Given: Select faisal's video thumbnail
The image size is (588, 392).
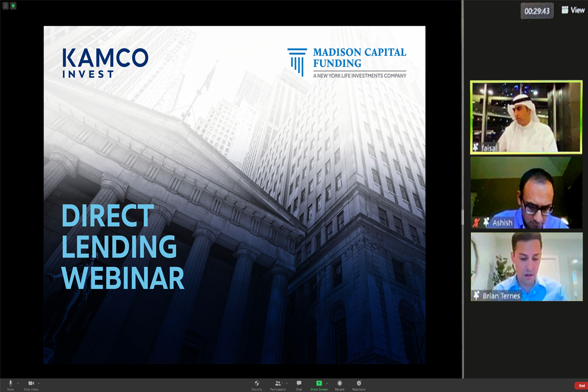Looking at the screenshot, I should tap(526, 117).
